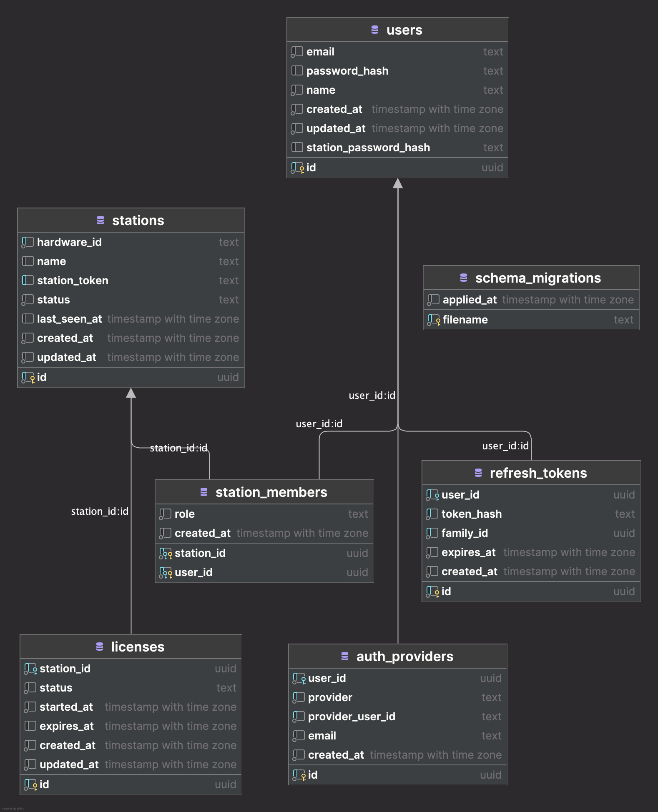The height and width of the screenshot is (812, 658).
Task: Click the user_id:id label above station_members
Action: click(x=319, y=424)
